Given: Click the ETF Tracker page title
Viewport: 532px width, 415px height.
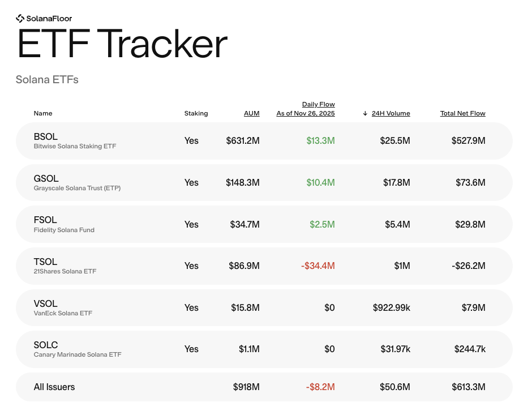Looking at the screenshot, I should click(x=121, y=45).
